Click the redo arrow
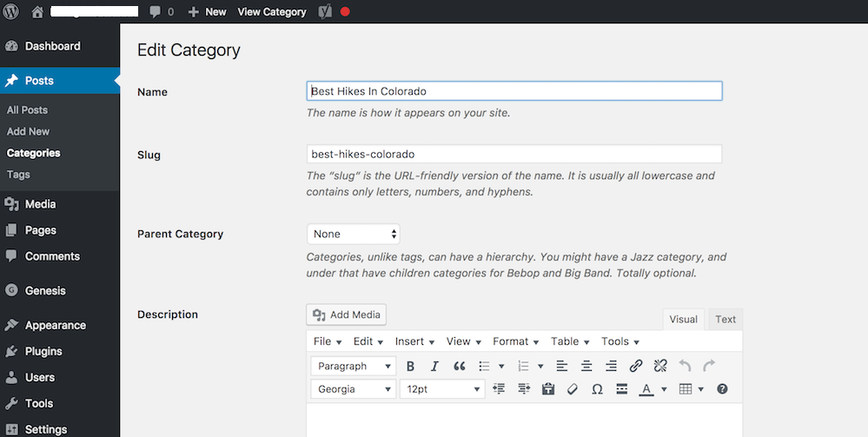The height and width of the screenshot is (437, 868). (709, 366)
